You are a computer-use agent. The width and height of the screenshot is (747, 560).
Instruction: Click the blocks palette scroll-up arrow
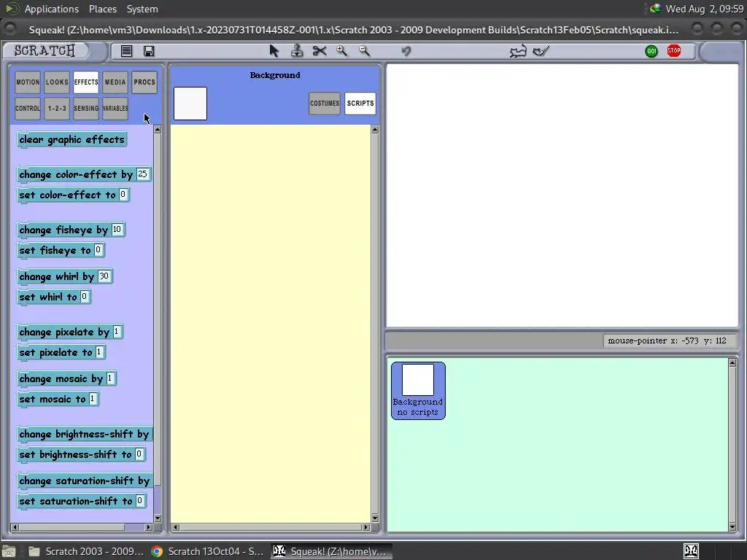[x=158, y=130]
